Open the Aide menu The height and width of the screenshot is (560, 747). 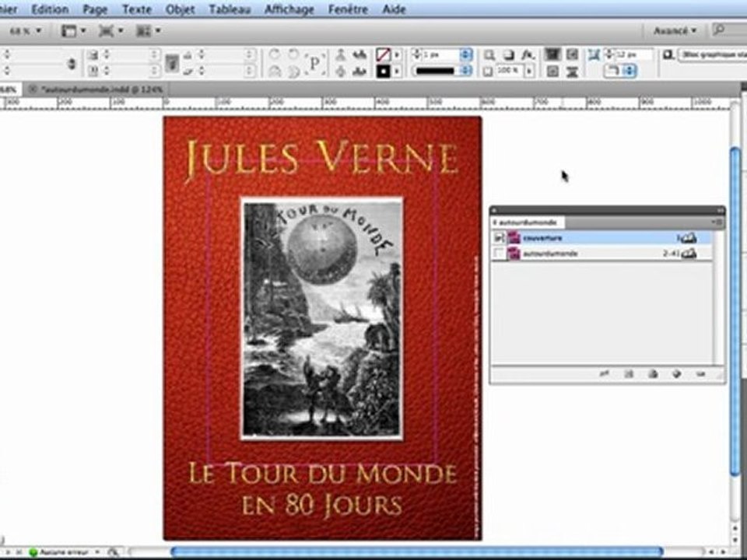coord(394,9)
